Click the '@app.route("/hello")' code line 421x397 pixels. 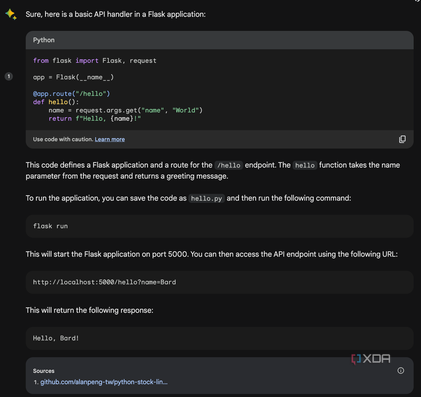pyautogui.click(x=71, y=94)
